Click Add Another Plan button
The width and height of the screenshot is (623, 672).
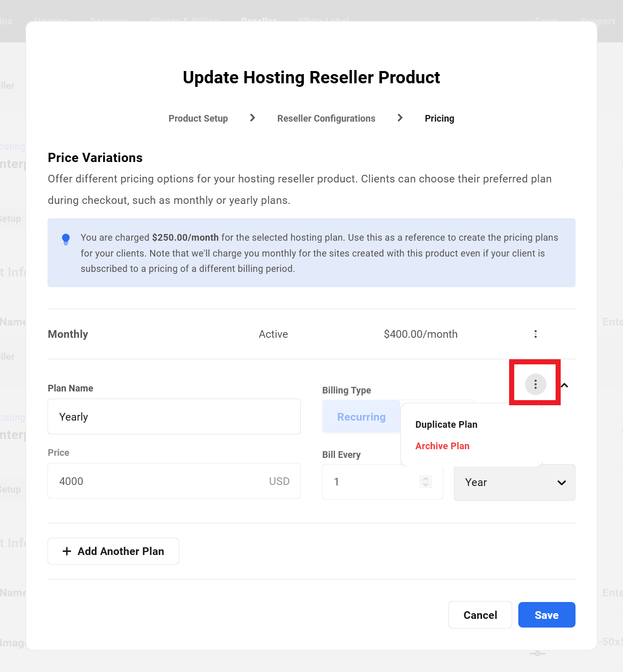(113, 551)
